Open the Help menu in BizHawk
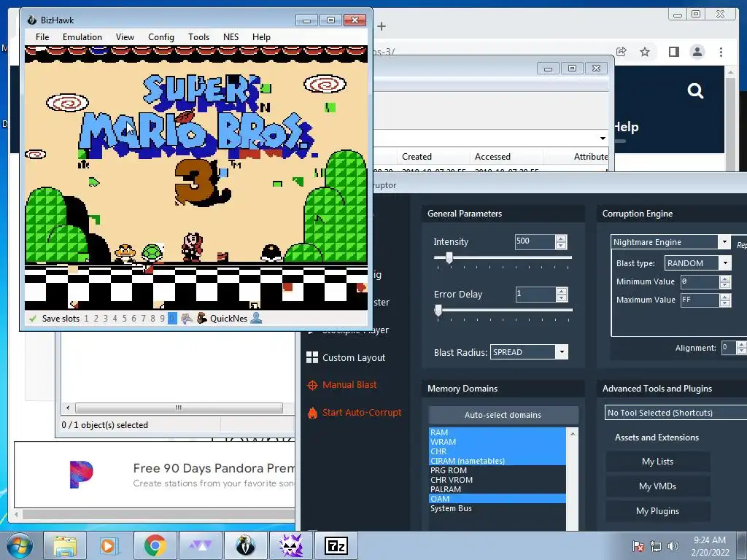 click(261, 37)
